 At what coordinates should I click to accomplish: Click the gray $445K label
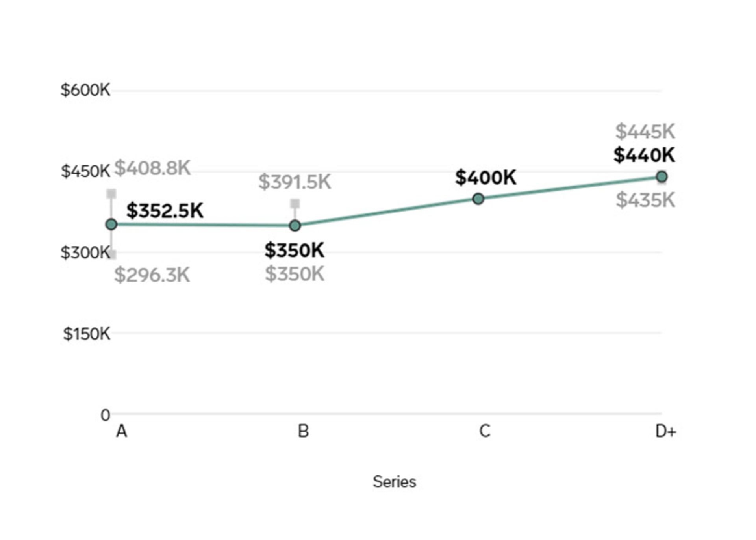(x=645, y=132)
